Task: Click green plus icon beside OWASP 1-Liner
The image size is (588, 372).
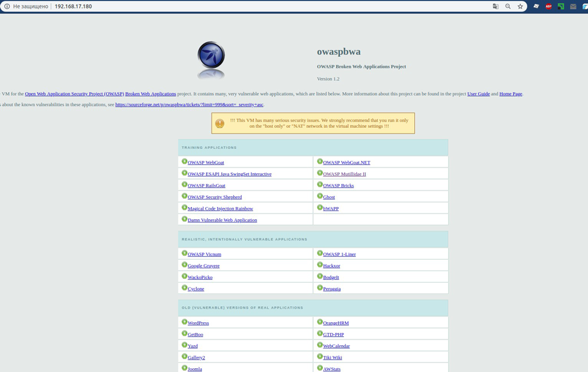Action: click(320, 253)
